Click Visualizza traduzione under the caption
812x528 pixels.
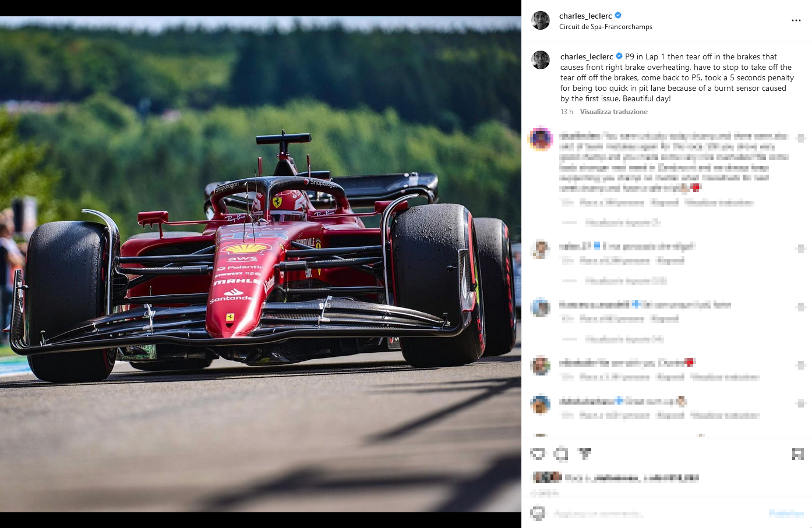[613, 112]
